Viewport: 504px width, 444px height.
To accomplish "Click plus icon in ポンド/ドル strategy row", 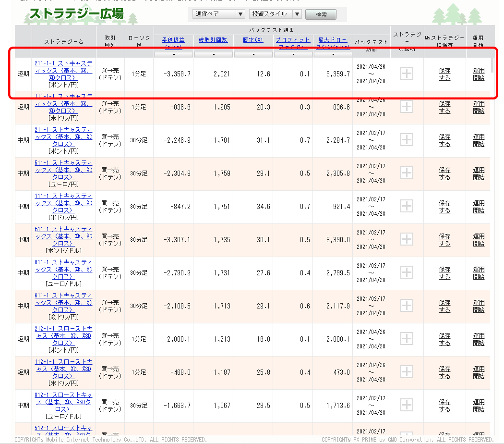I will [x=407, y=239].
